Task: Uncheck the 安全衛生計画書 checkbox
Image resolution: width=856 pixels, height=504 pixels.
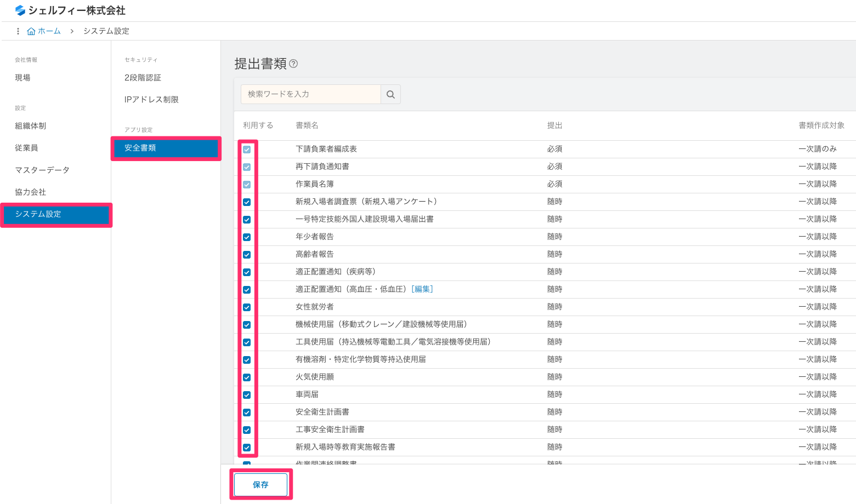Action: tap(247, 412)
